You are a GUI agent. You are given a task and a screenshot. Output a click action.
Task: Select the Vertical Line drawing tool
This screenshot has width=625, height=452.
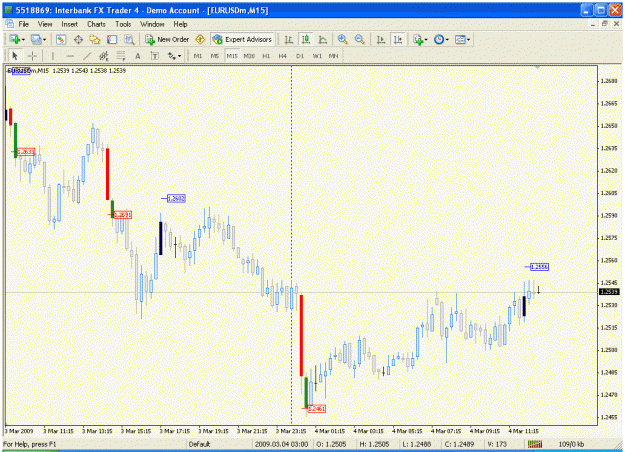[53, 56]
